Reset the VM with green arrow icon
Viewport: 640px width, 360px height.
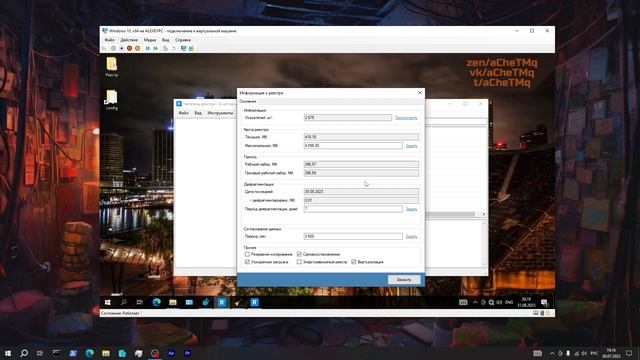pyautogui.click(x=156, y=48)
